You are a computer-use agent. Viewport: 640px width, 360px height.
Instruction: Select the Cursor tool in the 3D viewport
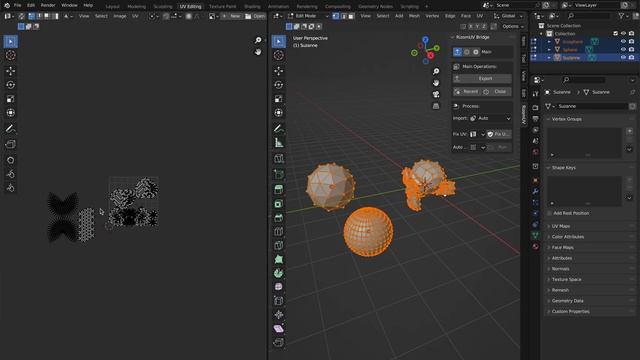pyautogui.click(x=279, y=55)
